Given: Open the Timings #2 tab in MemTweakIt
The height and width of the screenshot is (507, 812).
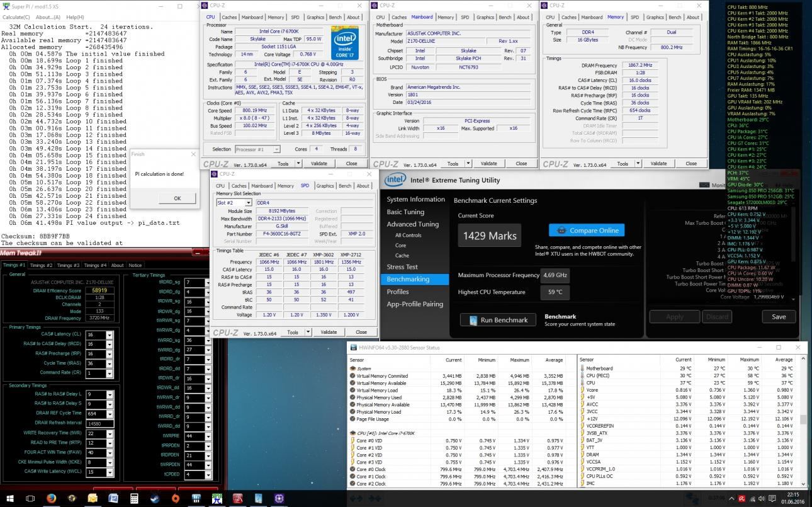Looking at the screenshot, I should click(x=42, y=265).
